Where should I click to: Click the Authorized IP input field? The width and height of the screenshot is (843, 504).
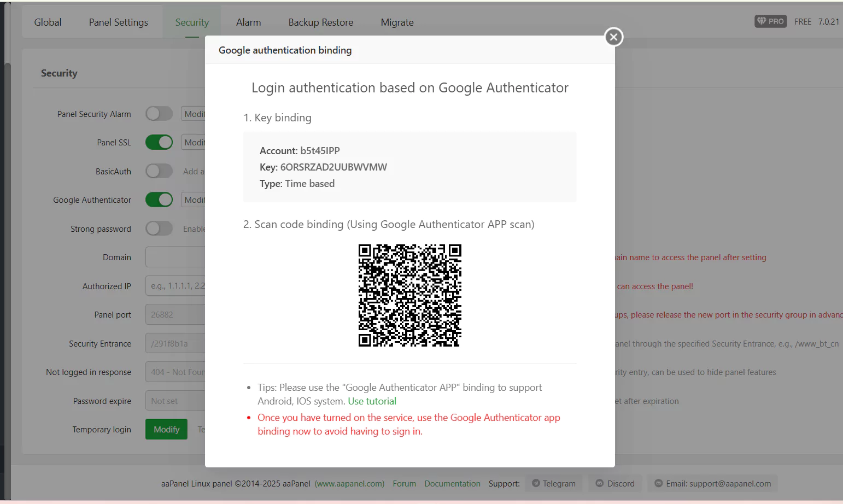coord(175,286)
